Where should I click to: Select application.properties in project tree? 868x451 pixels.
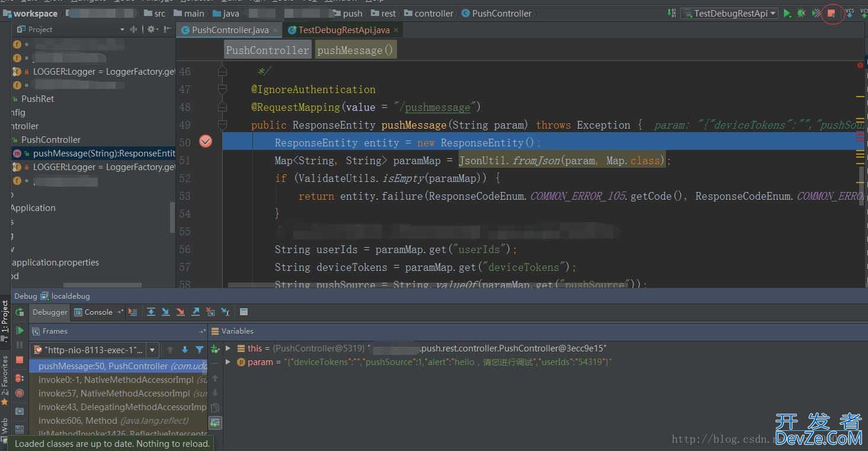click(x=55, y=263)
